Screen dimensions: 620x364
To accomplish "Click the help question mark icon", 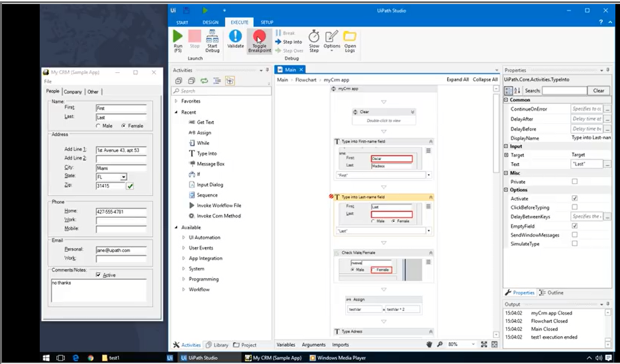I will [x=601, y=22].
